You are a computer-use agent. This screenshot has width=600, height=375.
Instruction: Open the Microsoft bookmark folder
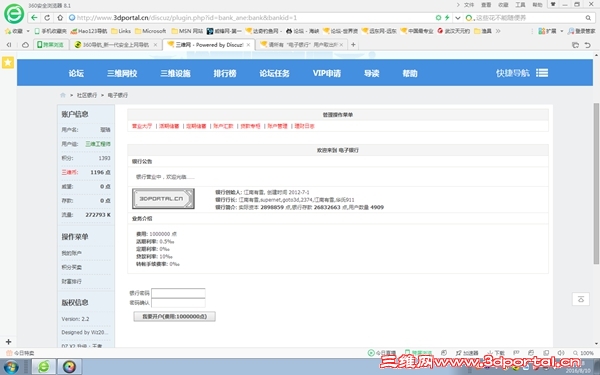pos(150,31)
